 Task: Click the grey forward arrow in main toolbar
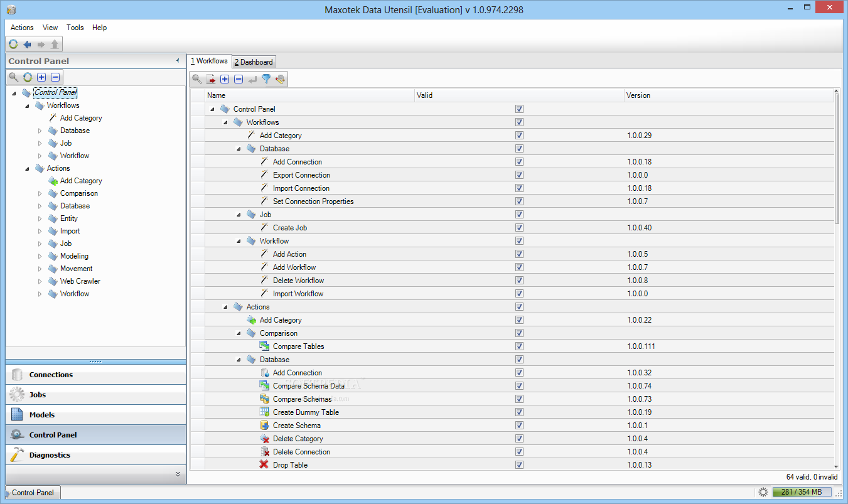41,44
